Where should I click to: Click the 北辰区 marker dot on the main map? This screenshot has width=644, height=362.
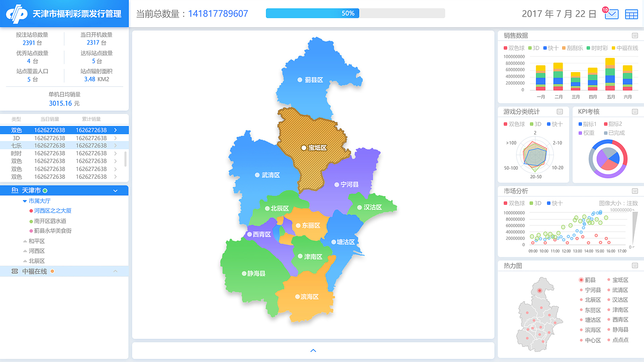coord(267,208)
